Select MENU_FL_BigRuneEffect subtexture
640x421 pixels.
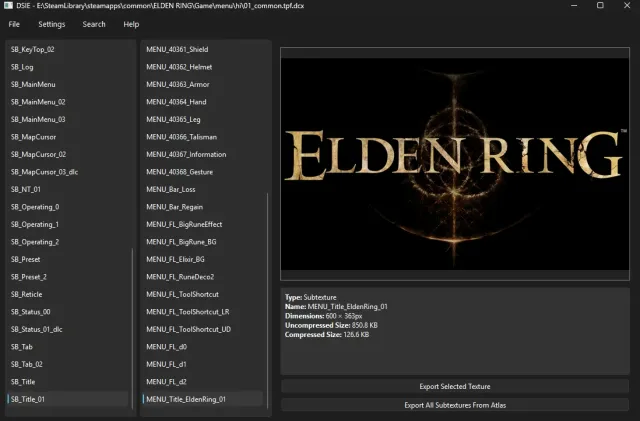pos(202,225)
